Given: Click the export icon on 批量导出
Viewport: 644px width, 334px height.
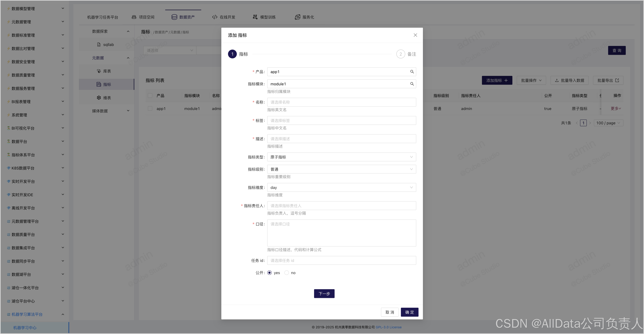Looking at the screenshot, I should [617, 81].
